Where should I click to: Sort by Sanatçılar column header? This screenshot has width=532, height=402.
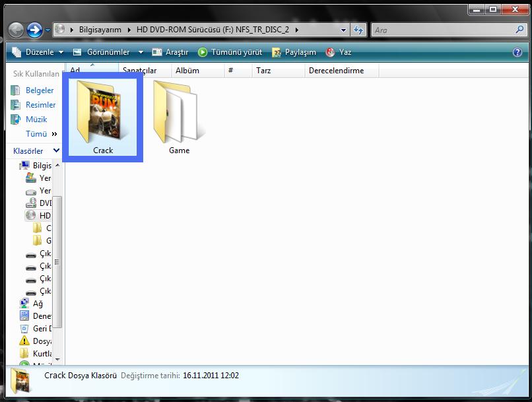point(145,70)
